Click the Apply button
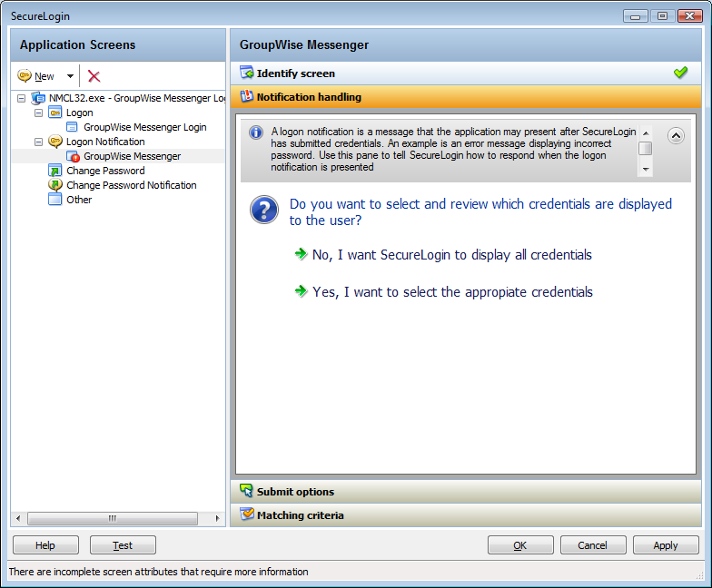The width and height of the screenshot is (712, 588). coord(666,544)
